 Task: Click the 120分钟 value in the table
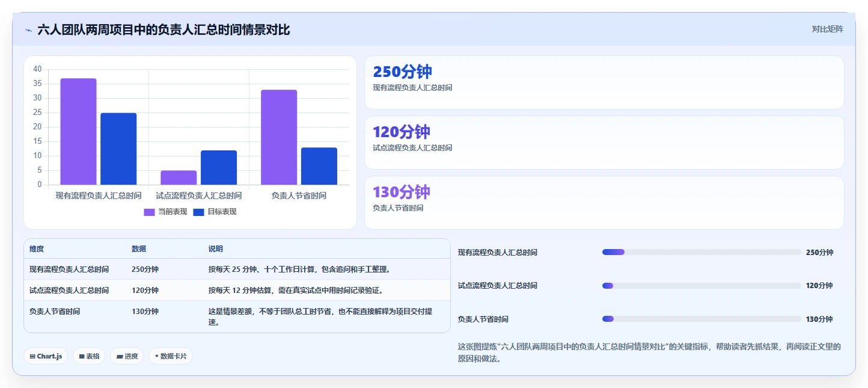point(145,291)
